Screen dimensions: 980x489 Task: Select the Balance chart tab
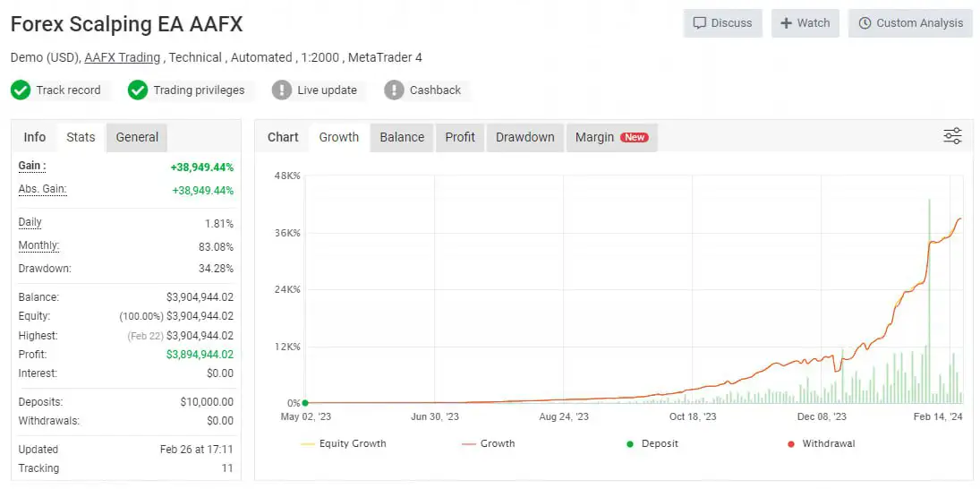point(402,137)
